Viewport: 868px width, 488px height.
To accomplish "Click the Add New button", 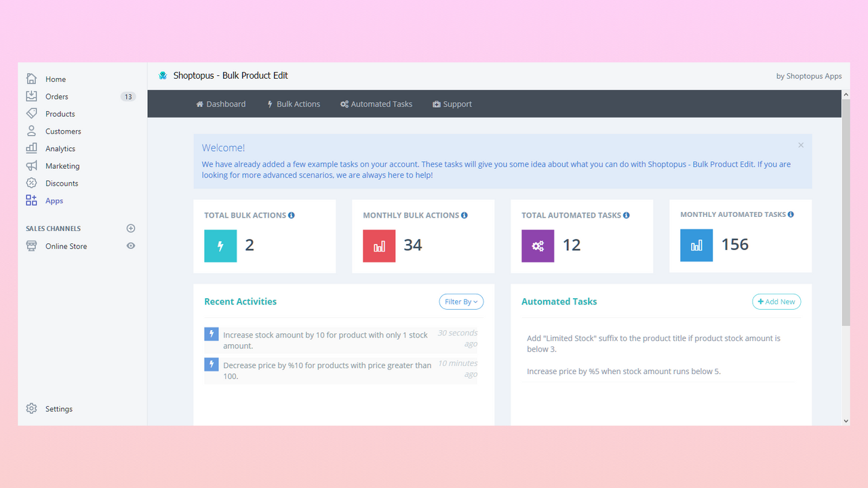I will click(776, 301).
